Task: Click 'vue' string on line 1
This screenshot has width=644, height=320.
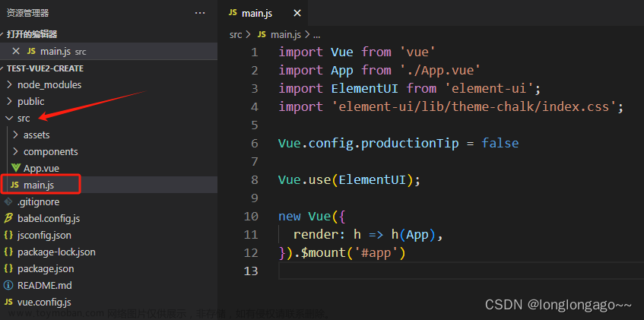Action: pos(417,52)
